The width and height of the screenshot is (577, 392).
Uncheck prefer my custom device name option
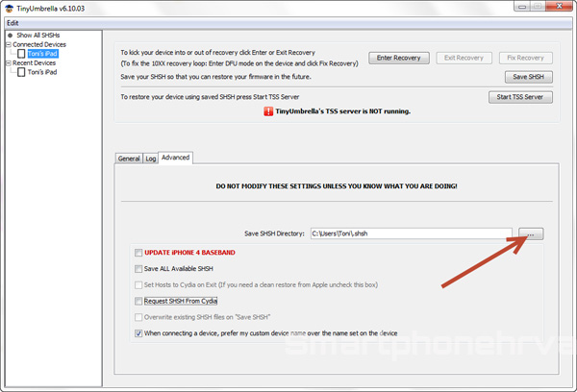[x=139, y=333]
